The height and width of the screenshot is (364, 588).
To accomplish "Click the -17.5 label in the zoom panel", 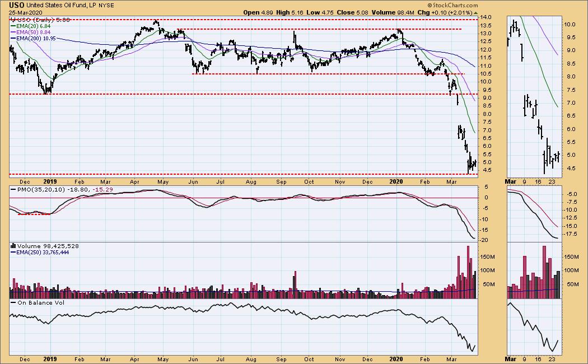I will click(x=571, y=234).
